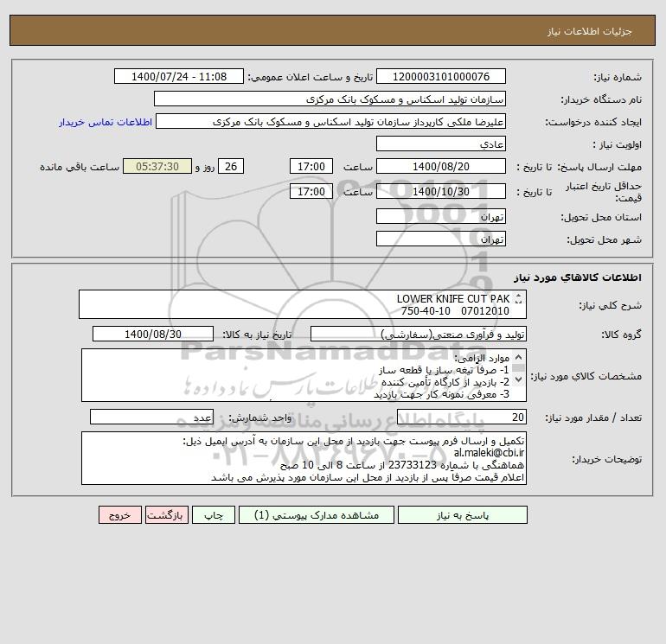
Task: Click the delivery city field تهران
Action: click(441, 239)
